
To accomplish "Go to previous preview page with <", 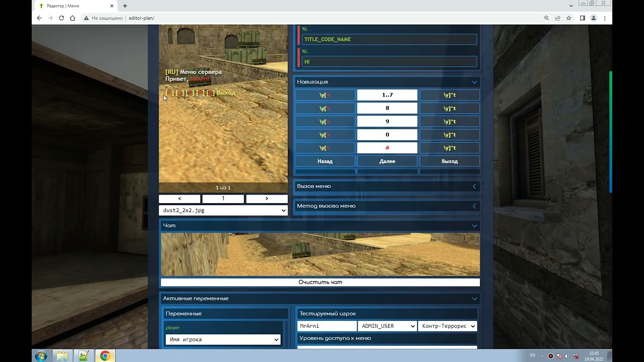I will pyautogui.click(x=180, y=199).
